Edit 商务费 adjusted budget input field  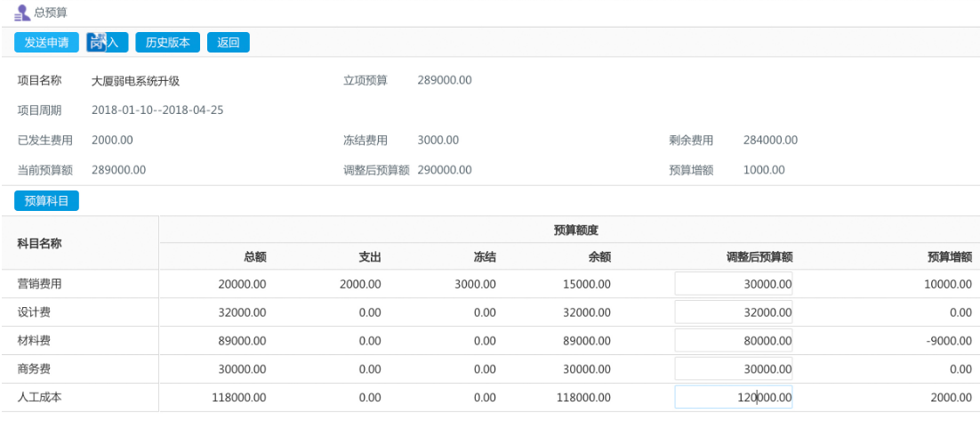coord(733,369)
